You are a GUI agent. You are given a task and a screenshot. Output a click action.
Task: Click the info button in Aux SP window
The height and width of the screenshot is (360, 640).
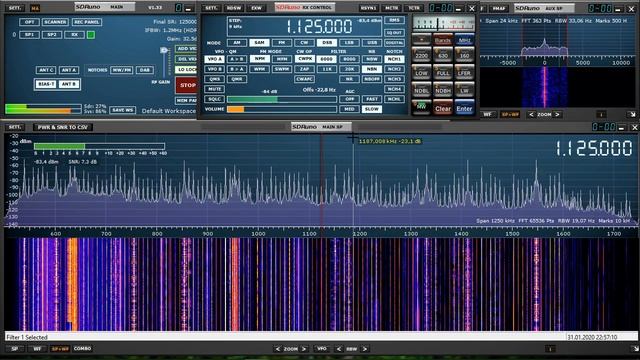[600, 115]
